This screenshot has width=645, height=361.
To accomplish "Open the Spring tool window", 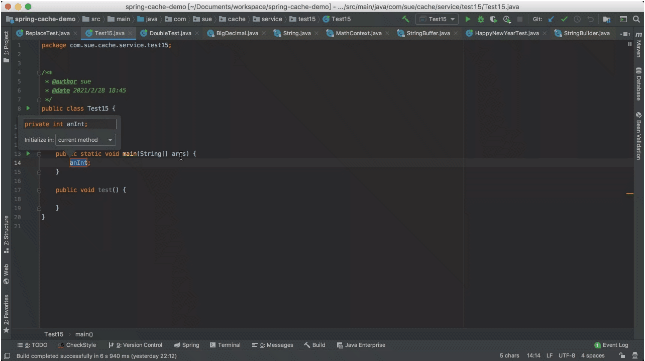I will click(186, 345).
